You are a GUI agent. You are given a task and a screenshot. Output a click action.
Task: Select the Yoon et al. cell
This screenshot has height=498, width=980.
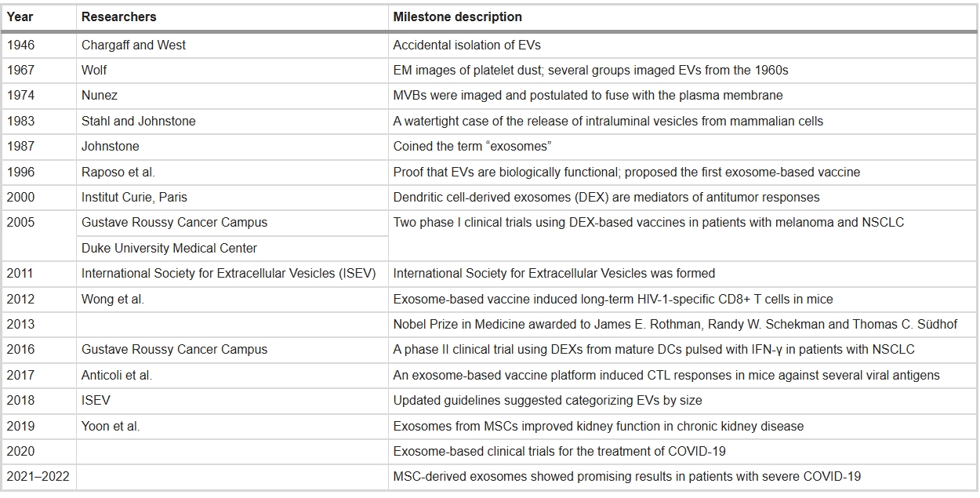click(x=111, y=426)
